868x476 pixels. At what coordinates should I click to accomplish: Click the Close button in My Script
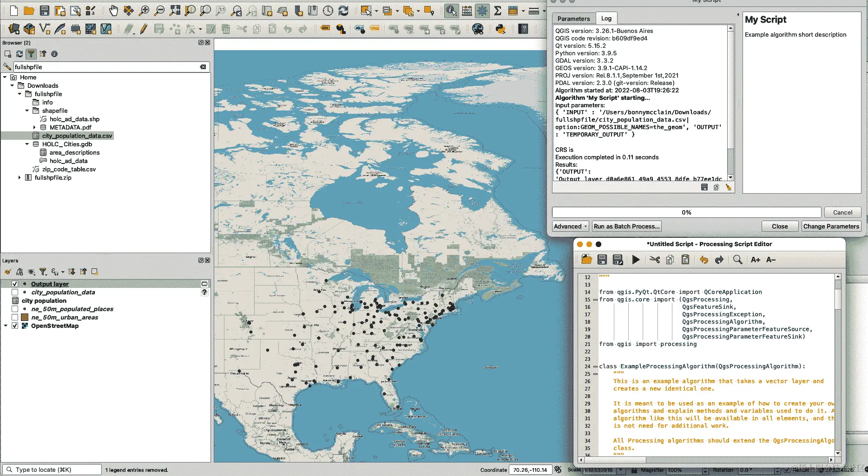[x=780, y=226]
